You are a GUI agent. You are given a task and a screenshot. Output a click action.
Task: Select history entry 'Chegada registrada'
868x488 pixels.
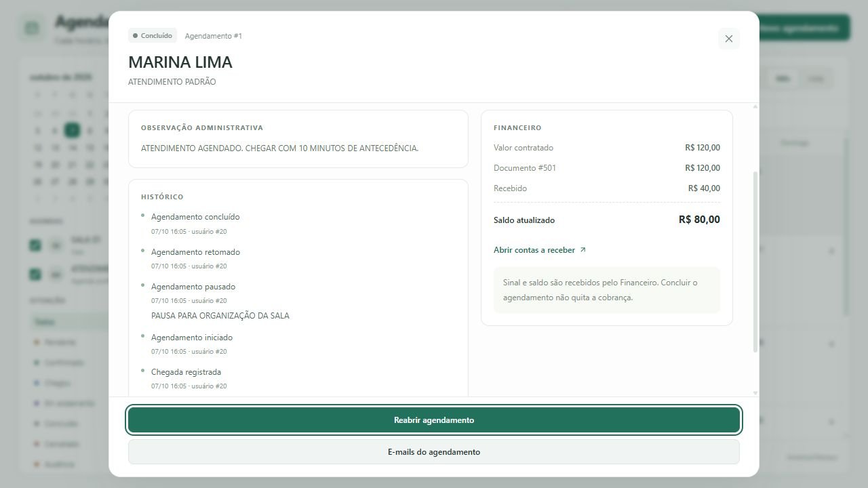pos(186,372)
